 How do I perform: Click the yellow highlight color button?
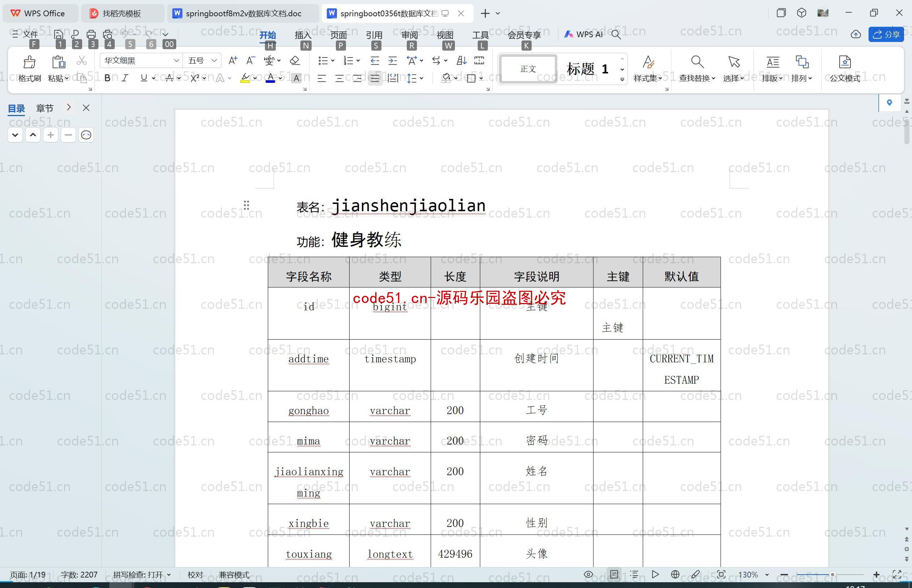pos(245,78)
